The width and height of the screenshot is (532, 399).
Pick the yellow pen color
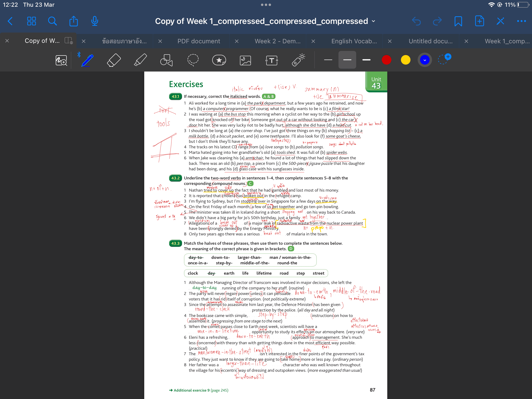coord(405,60)
